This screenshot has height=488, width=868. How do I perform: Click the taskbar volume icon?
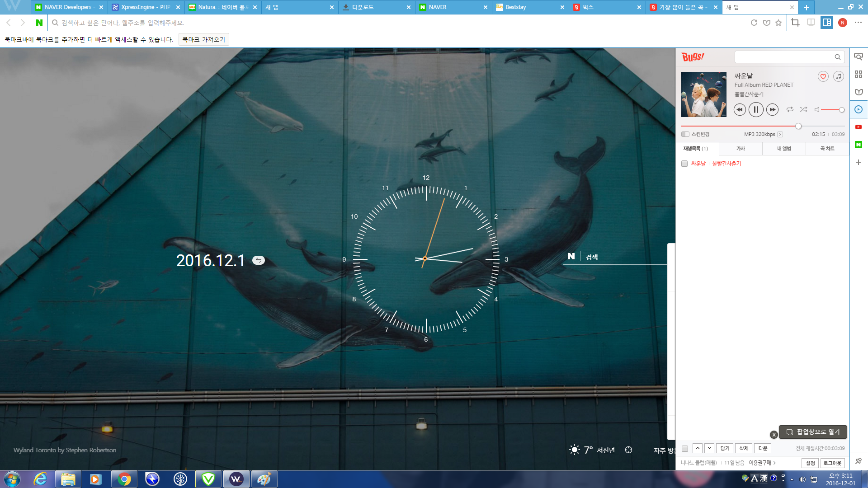(x=802, y=479)
